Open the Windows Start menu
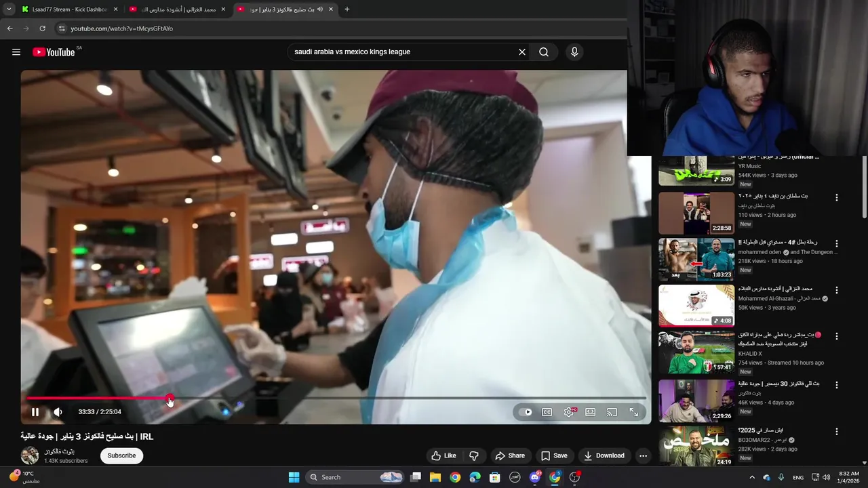 click(294, 477)
